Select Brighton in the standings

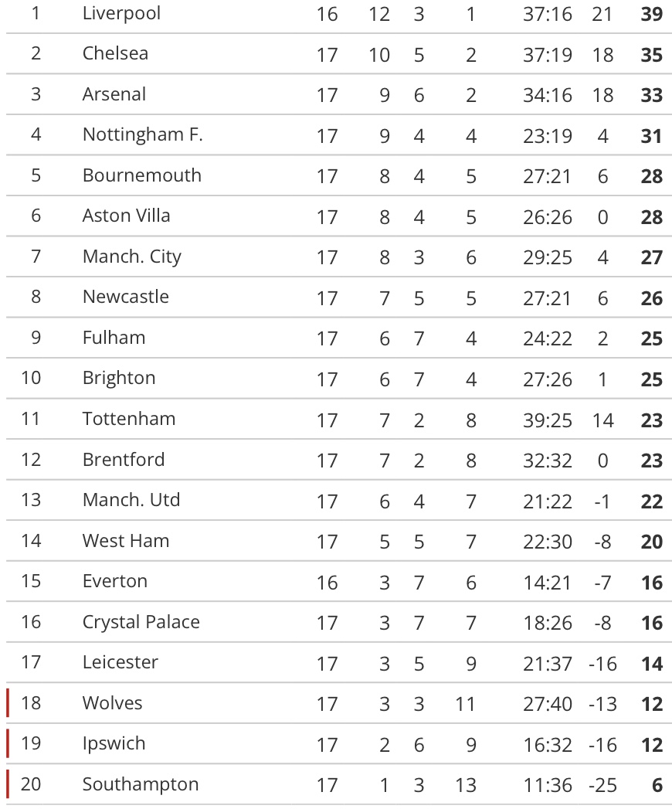119,378
